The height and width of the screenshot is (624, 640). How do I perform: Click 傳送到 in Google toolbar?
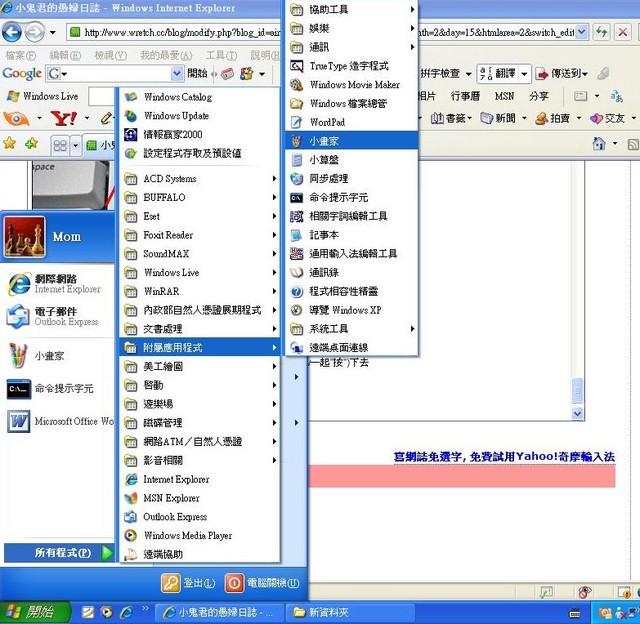click(x=561, y=73)
